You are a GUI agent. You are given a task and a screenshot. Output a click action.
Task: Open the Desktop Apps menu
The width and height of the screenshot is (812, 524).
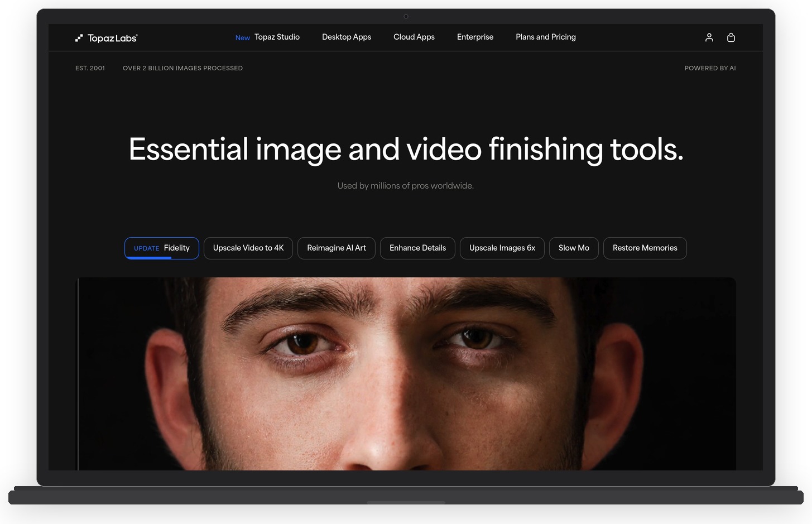point(346,37)
